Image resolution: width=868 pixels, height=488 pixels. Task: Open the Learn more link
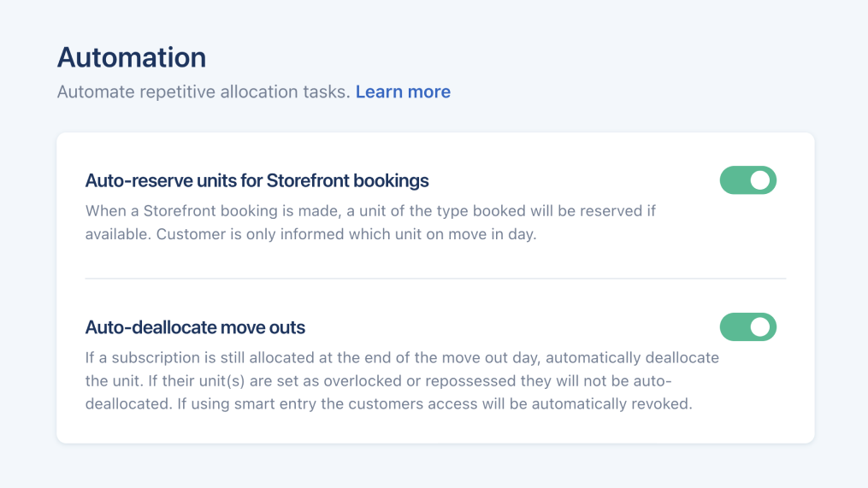tap(403, 91)
